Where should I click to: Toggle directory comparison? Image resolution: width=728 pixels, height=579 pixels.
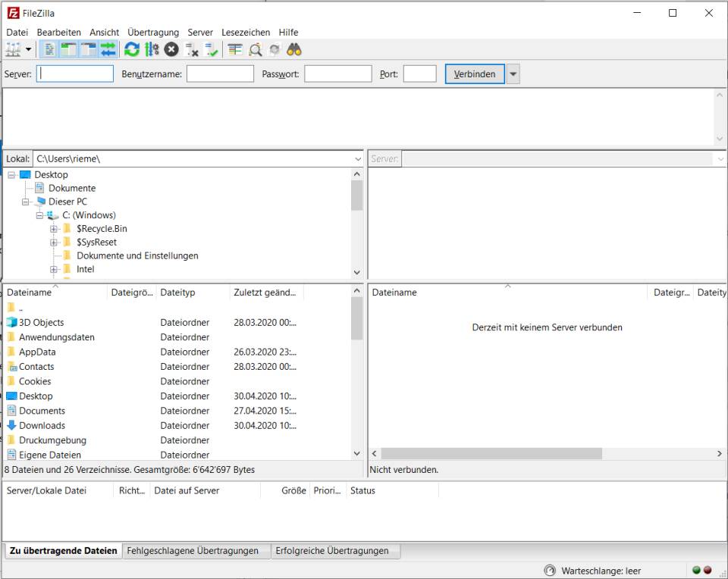point(255,49)
